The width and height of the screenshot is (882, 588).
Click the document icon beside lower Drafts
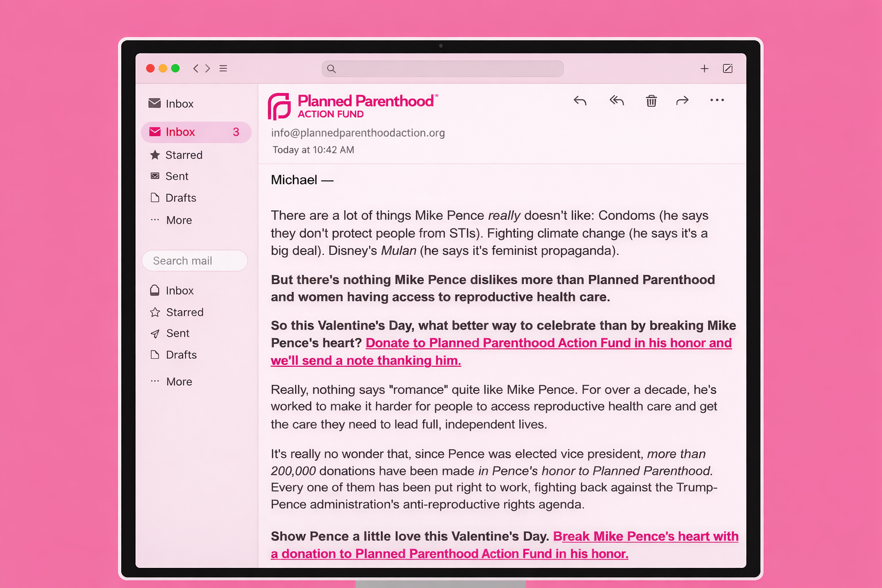pos(155,355)
